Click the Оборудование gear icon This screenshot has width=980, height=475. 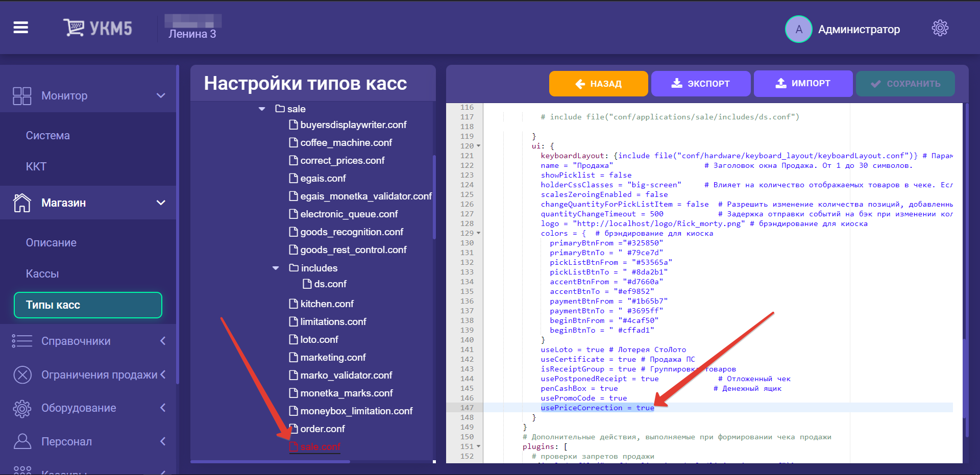coord(22,408)
